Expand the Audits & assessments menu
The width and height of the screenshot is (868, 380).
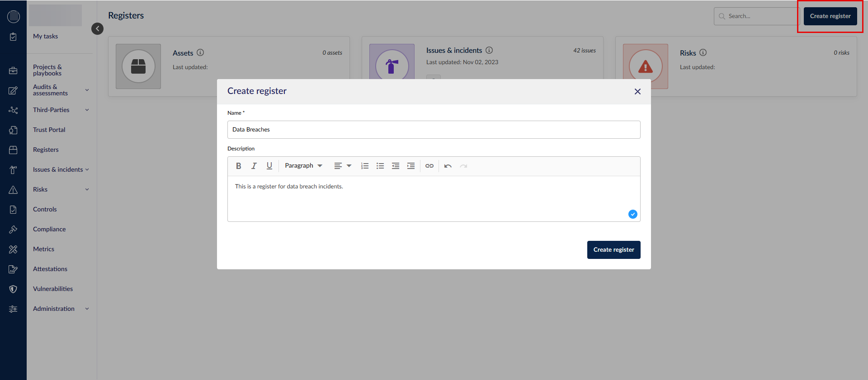click(87, 90)
